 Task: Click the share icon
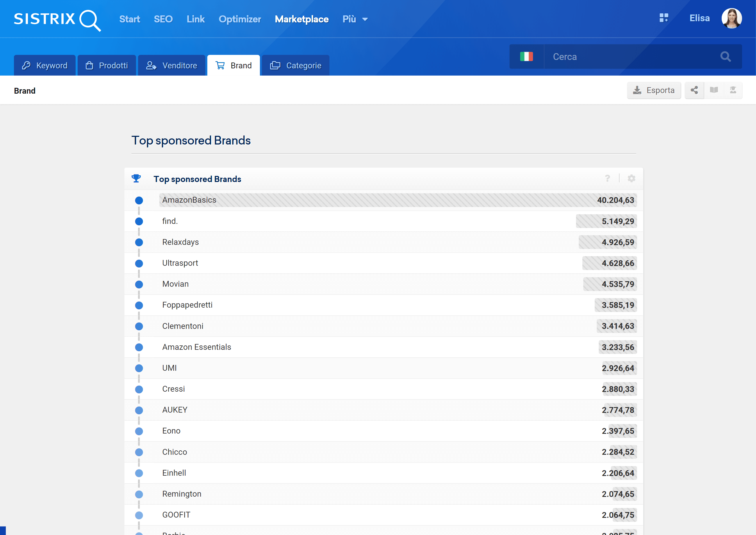point(694,90)
